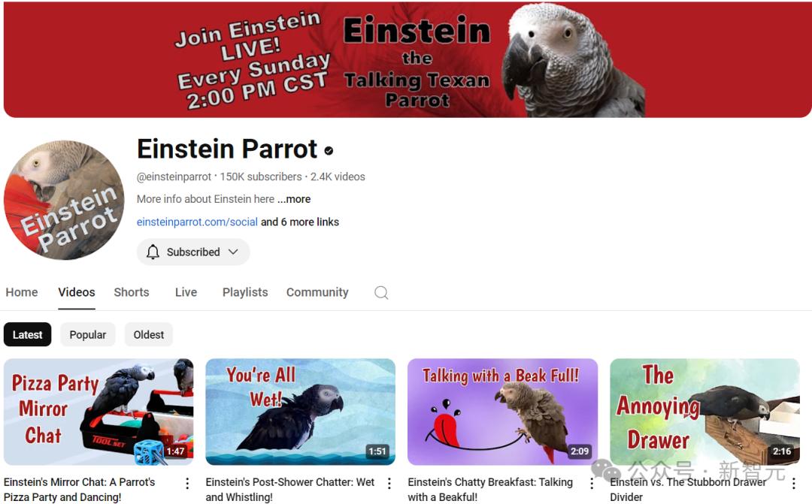This screenshot has width=812, height=504.
Task: Click the notification bell icon
Action: [153, 252]
